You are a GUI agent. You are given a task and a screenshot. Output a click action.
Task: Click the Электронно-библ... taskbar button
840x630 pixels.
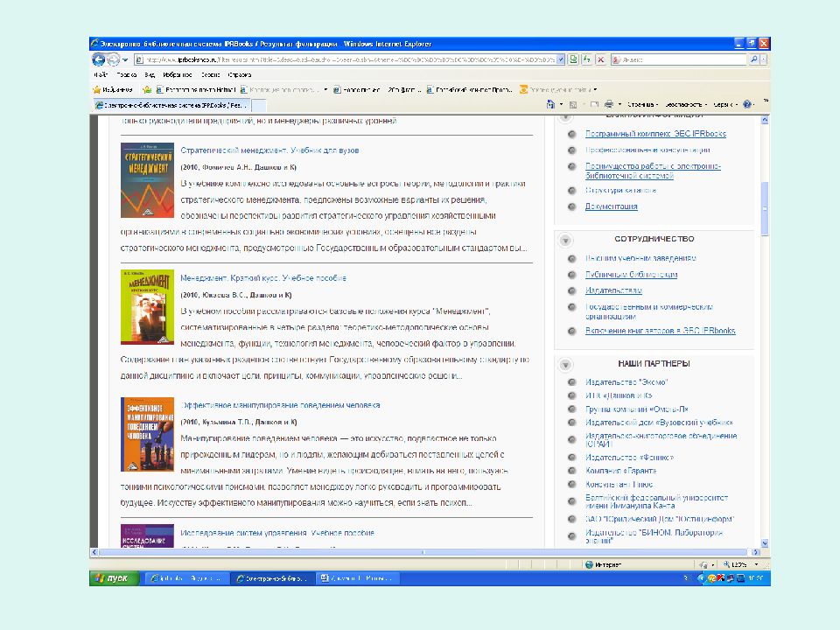point(271,578)
